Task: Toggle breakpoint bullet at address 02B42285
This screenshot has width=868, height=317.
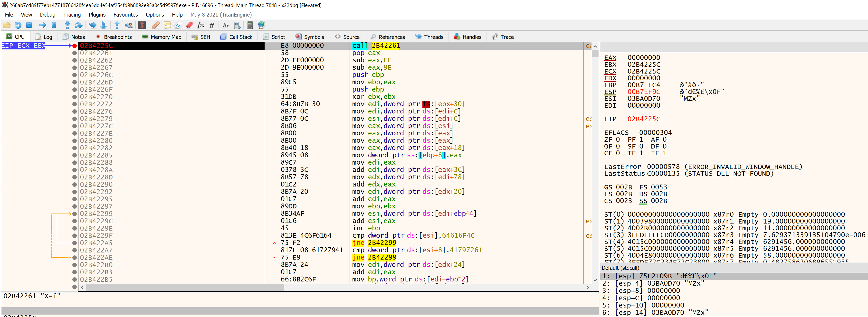Action: pyautogui.click(x=75, y=156)
